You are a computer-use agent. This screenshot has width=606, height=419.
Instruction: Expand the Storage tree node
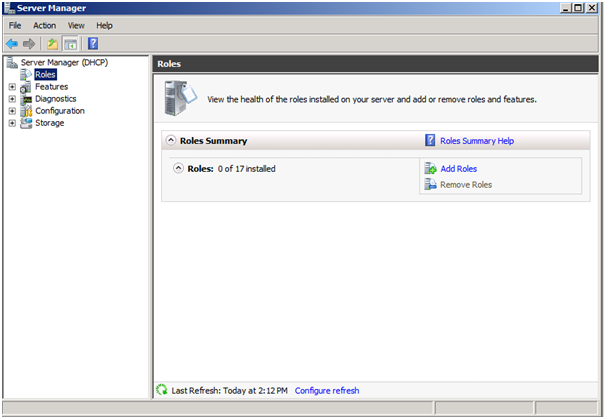tap(12, 123)
